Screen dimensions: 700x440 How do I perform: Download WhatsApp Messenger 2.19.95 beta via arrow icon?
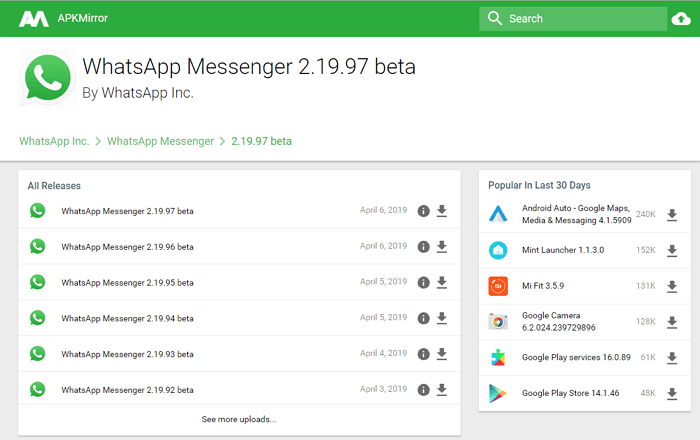tap(442, 283)
